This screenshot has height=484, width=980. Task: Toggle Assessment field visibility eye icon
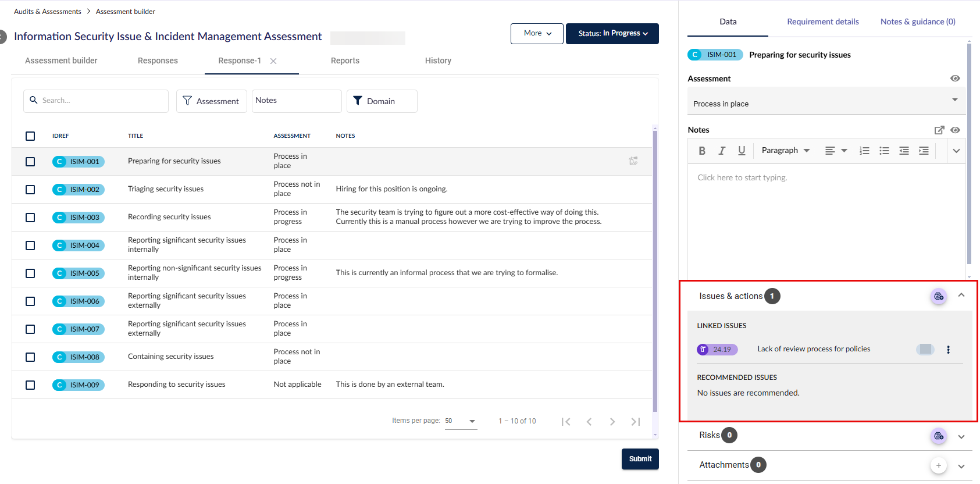955,79
